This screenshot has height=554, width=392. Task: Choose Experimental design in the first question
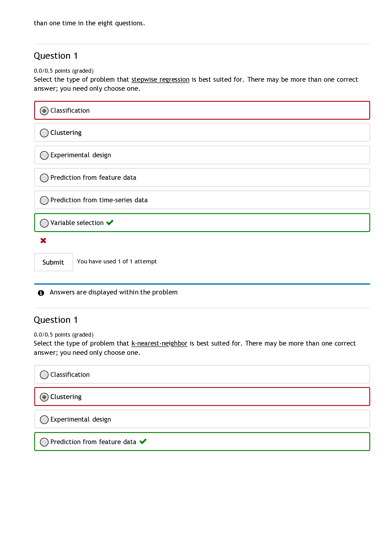click(44, 155)
